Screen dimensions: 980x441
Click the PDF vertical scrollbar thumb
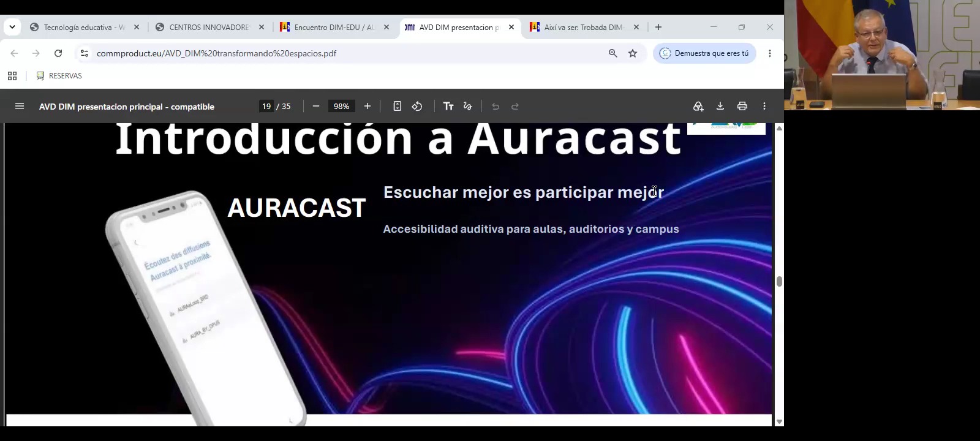click(x=780, y=281)
